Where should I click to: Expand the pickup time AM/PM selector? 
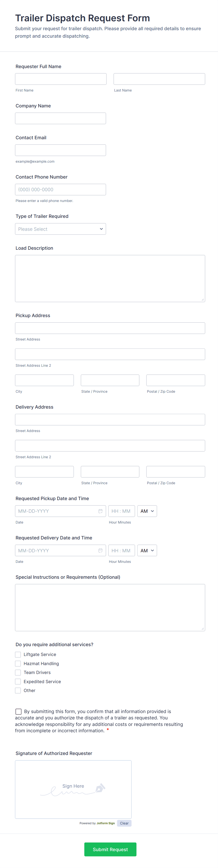coord(147,511)
